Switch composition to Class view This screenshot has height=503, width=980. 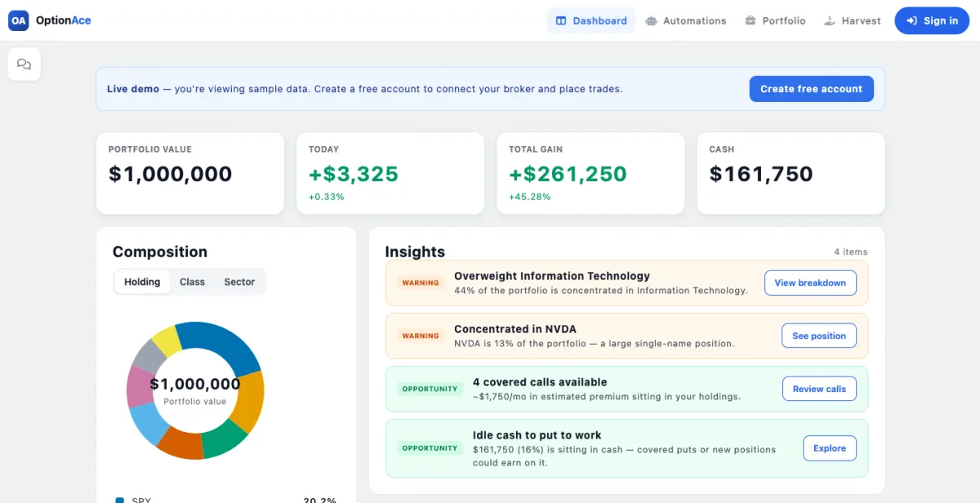[192, 282]
